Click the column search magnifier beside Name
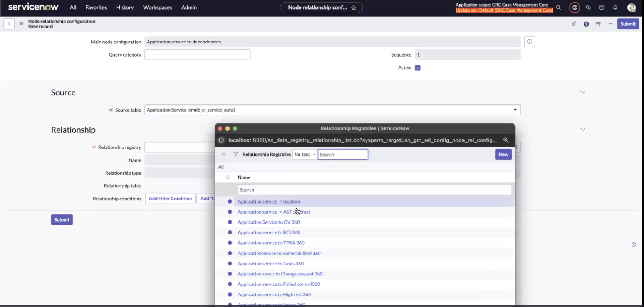644x307 pixels. click(228, 177)
